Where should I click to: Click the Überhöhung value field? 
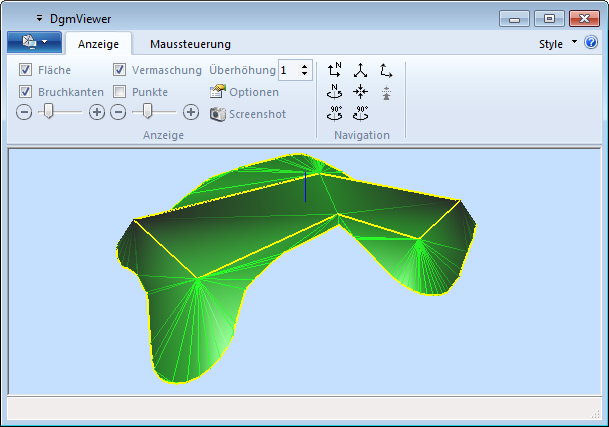(x=288, y=70)
